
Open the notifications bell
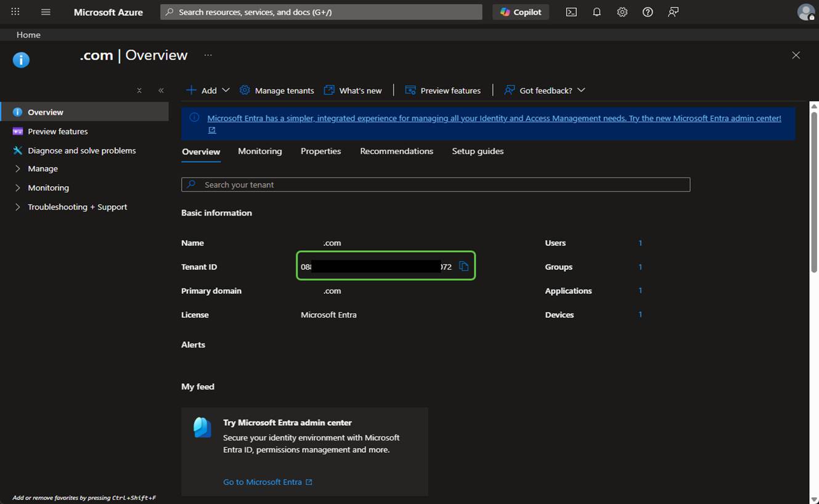[x=597, y=12]
